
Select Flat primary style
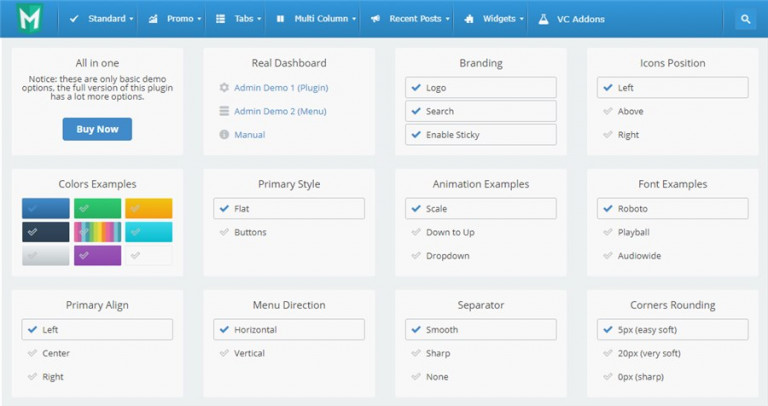pos(289,208)
